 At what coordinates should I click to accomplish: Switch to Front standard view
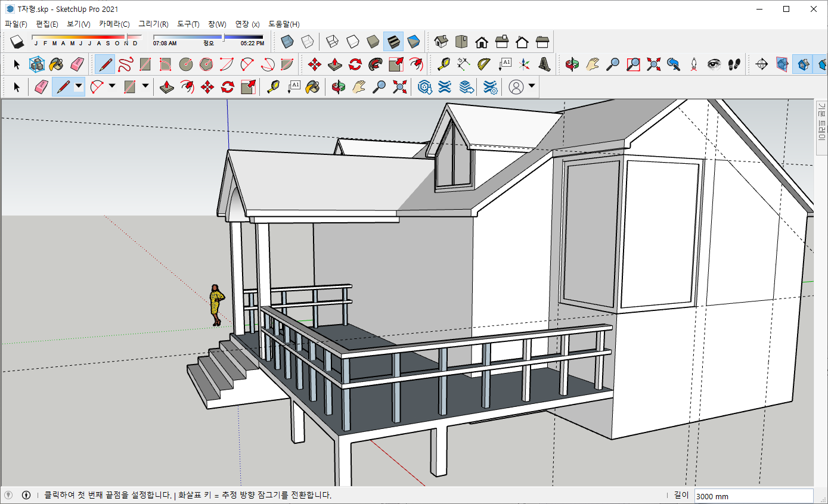(482, 42)
